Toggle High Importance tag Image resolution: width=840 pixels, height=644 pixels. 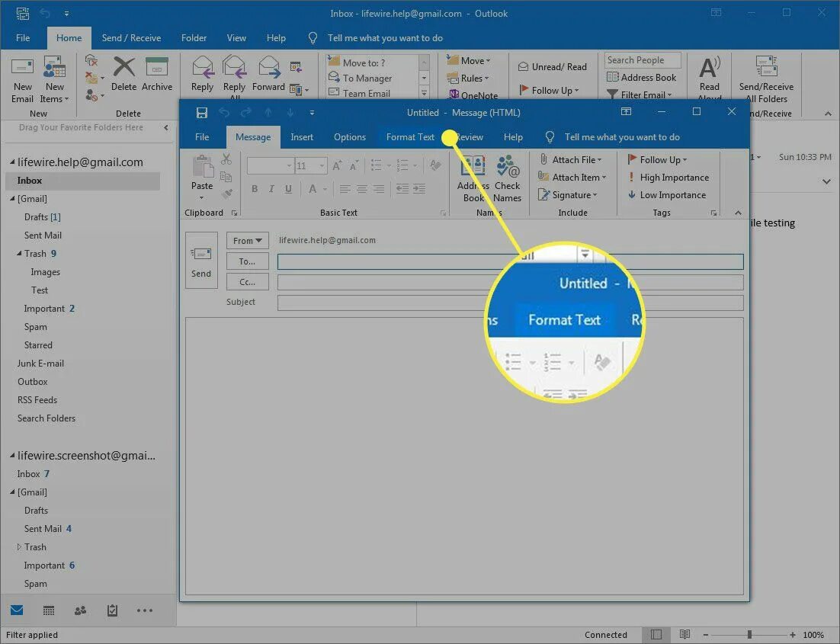click(x=668, y=178)
